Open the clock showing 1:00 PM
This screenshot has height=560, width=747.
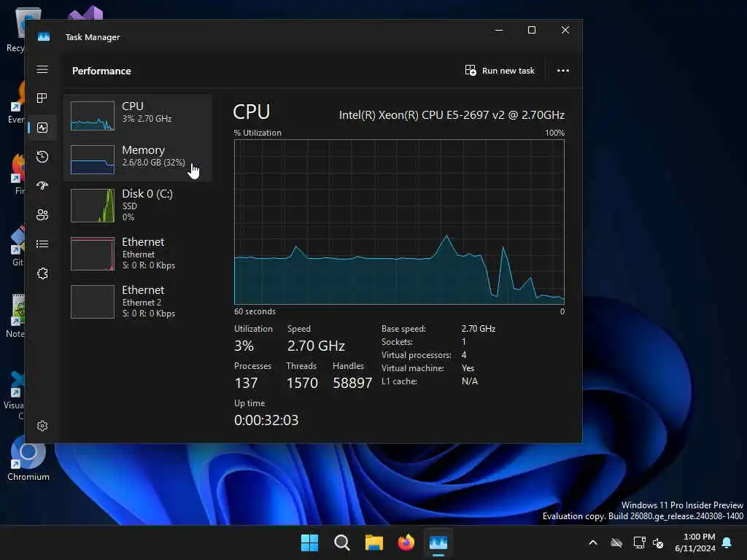tap(695, 542)
